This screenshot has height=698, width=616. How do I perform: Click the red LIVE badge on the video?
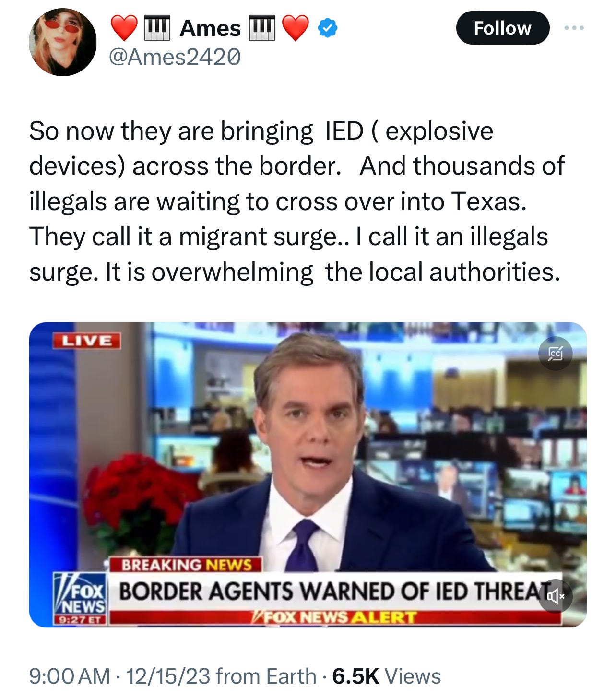click(86, 341)
